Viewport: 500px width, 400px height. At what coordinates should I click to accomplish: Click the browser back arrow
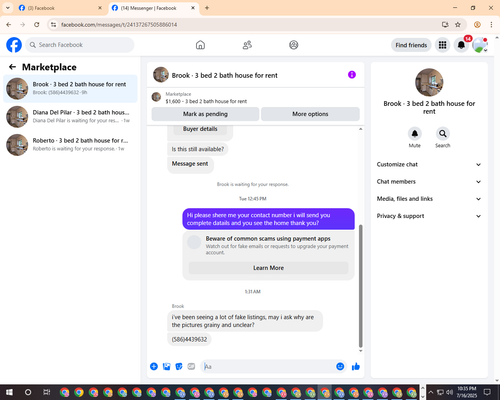(9, 25)
